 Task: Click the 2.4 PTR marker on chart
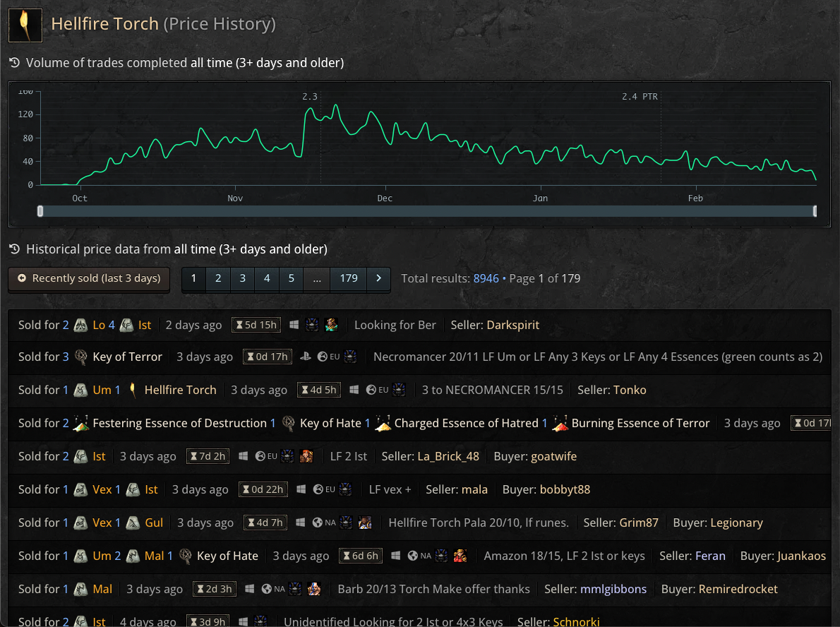tap(640, 97)
